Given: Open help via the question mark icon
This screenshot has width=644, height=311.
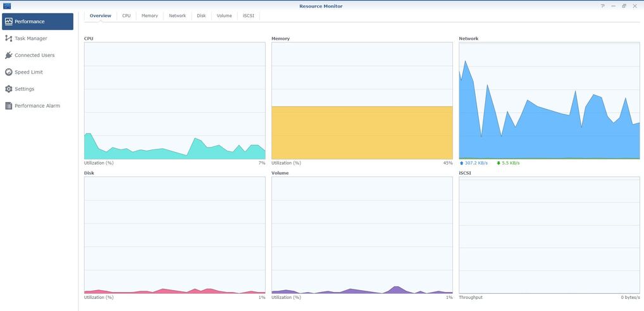Looking at the screenshot, I should [603, 6].
